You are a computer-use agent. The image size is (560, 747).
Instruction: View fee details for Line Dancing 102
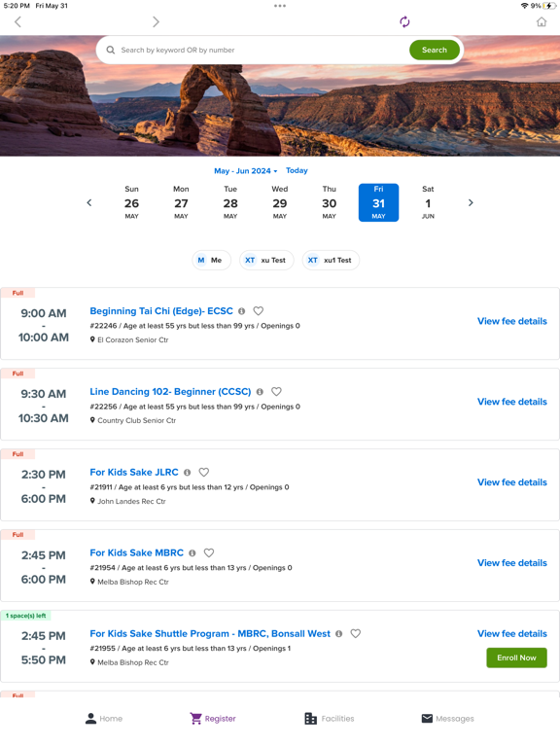(x=512, y=402)
